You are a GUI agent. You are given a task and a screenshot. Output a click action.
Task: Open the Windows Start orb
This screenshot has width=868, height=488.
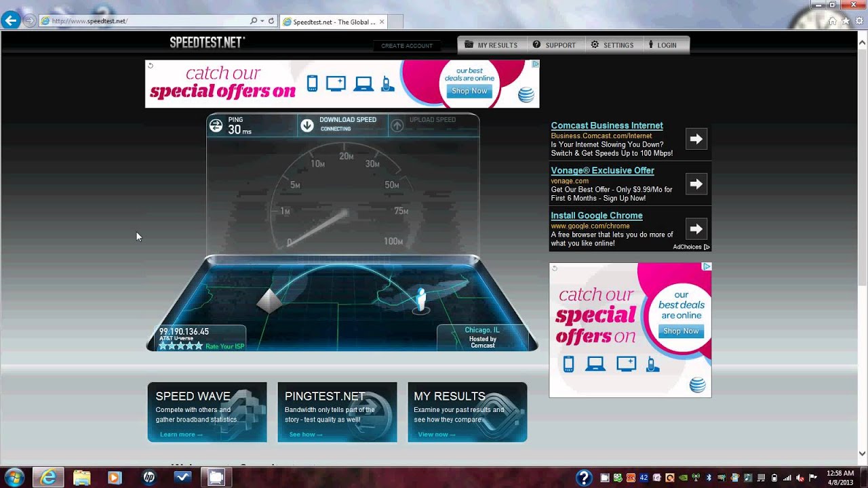pyautogui.click(x=14, y=477)
